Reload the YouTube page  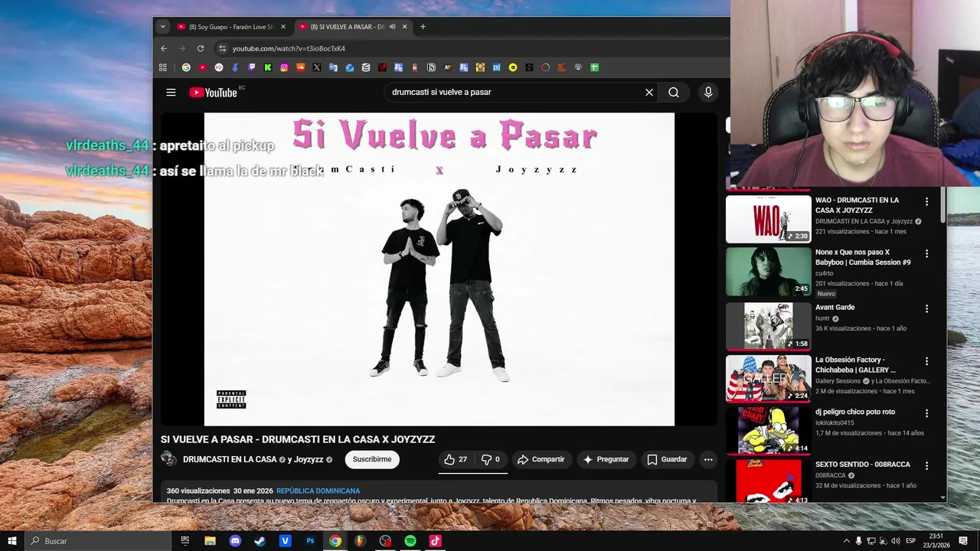point(201,48)
